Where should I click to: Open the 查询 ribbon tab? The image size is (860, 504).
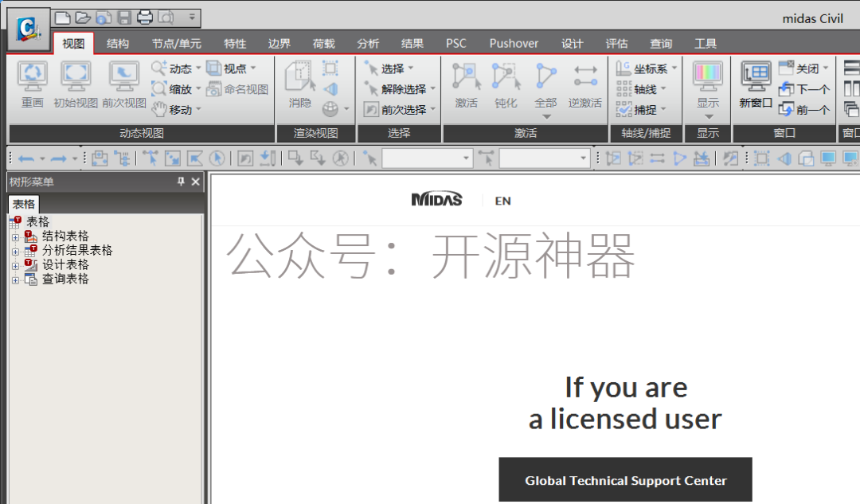coord(661,43)
